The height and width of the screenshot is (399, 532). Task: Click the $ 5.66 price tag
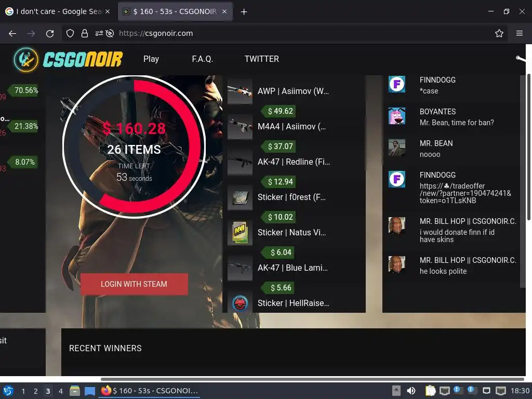(x=278, y=287)
